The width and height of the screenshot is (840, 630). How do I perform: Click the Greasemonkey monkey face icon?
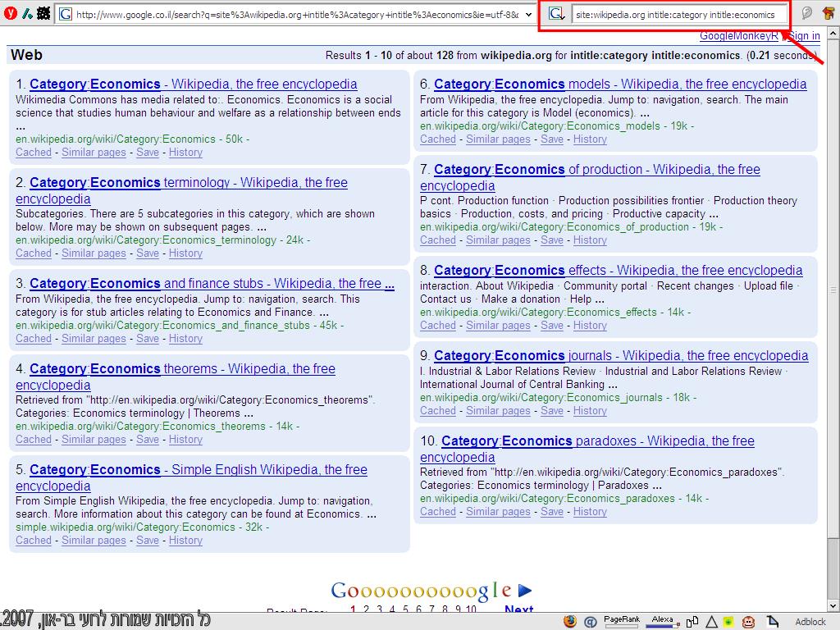[x=748, y=622]
